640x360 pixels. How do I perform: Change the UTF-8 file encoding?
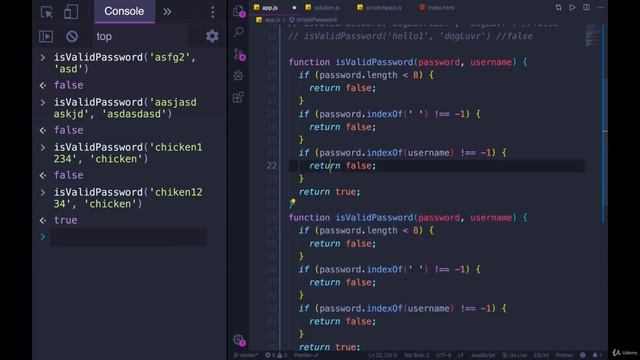[x=443, y=355]
